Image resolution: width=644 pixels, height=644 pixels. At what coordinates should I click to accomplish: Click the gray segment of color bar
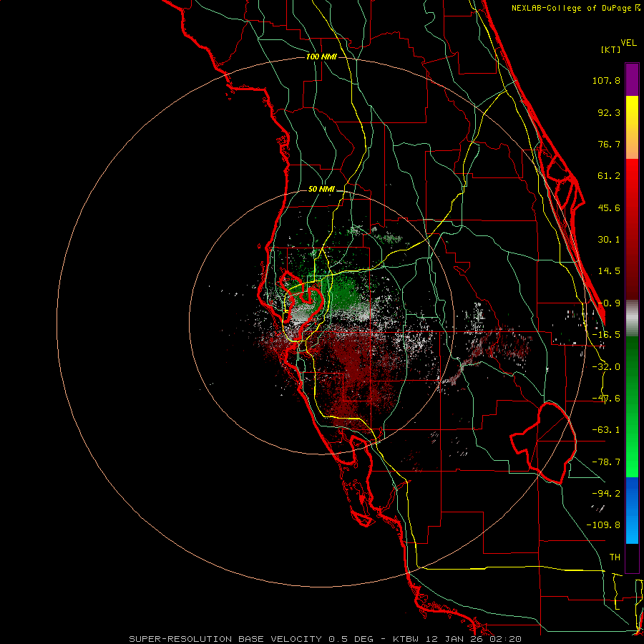click(x=632, y=318)
